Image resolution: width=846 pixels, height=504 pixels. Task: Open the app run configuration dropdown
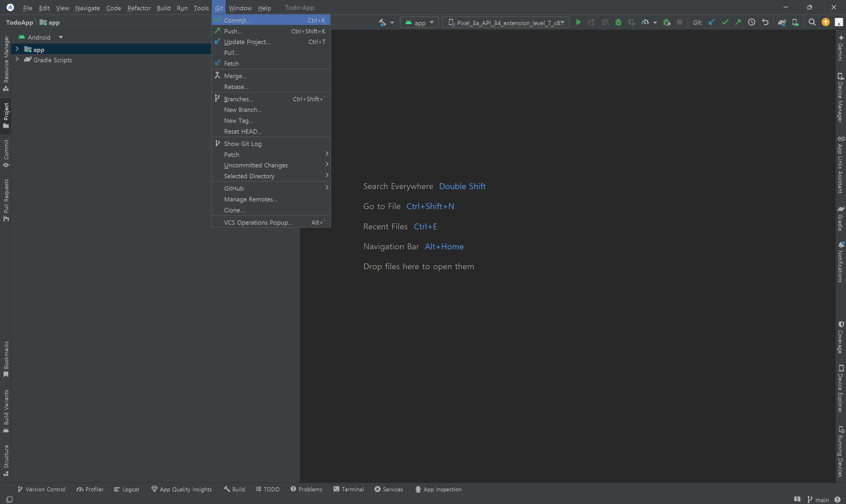click(419, 23)
